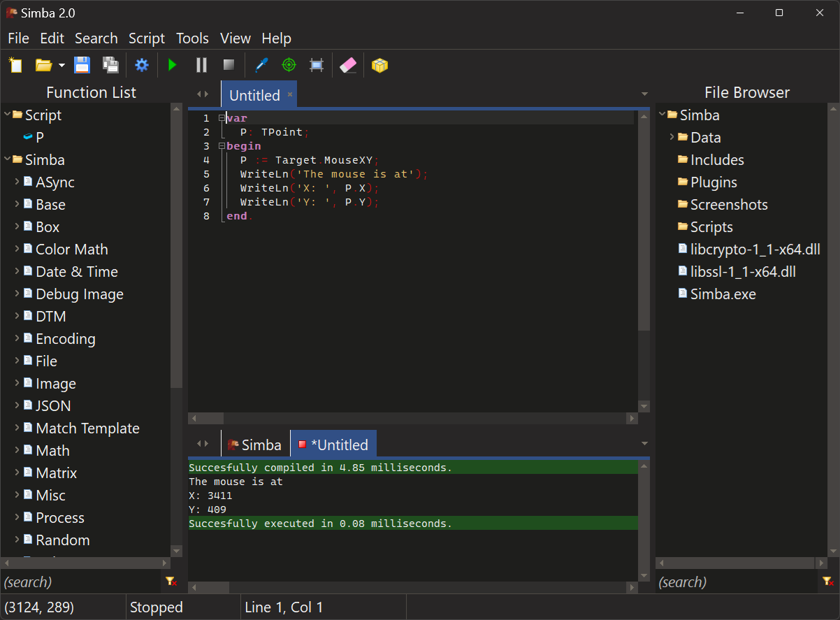Screen dimensions: 840x620
Task: Expand the Base function group
Action: click(17, 204)
